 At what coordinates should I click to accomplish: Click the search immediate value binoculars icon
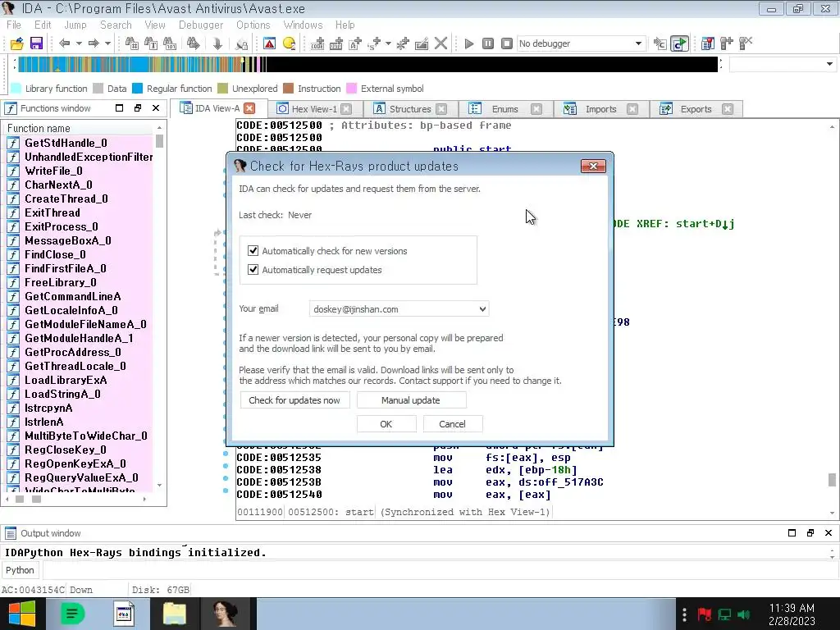[x=132, y=43]
